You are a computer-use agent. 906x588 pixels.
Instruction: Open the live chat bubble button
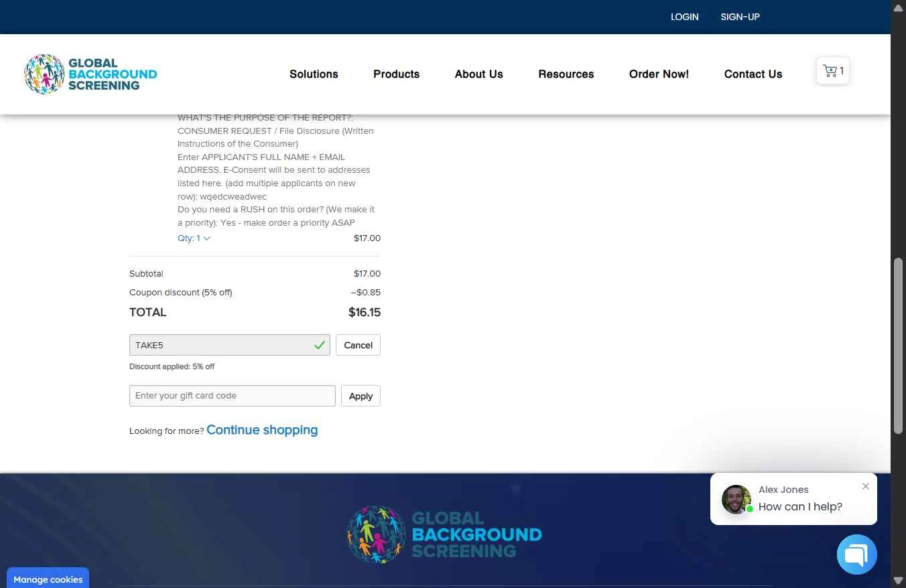pyautogui.click(x=856, y=555)
